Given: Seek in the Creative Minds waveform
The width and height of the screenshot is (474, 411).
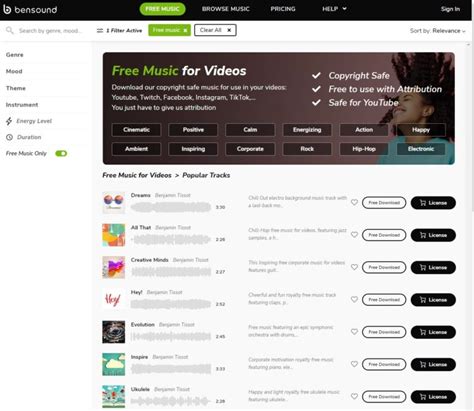Looking at the screenshot, I should [x=171, y=272].
